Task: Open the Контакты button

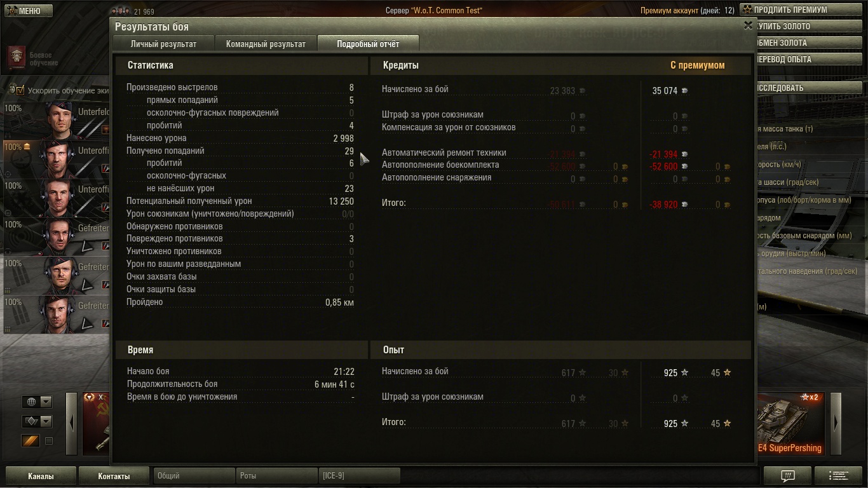Action: pos(114,476)
